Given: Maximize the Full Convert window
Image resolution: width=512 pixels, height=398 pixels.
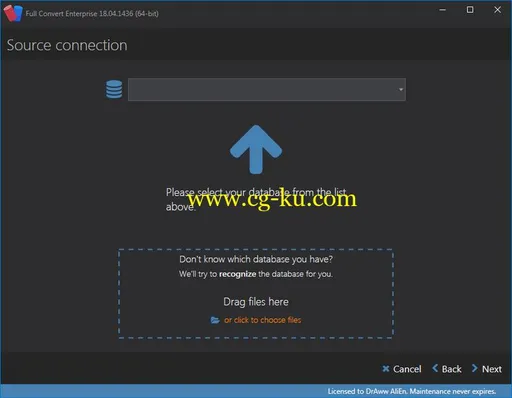Looking at the screenshot, I should tap(470, 10).
